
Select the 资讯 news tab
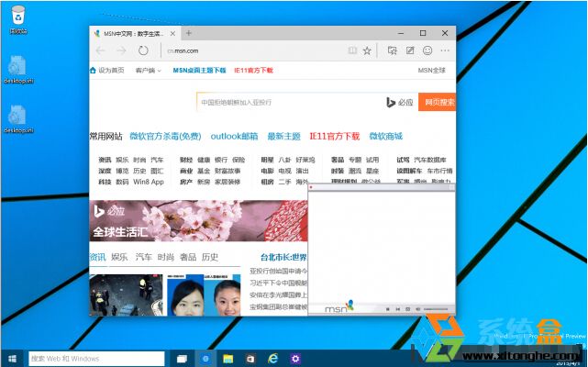(98, 257)
